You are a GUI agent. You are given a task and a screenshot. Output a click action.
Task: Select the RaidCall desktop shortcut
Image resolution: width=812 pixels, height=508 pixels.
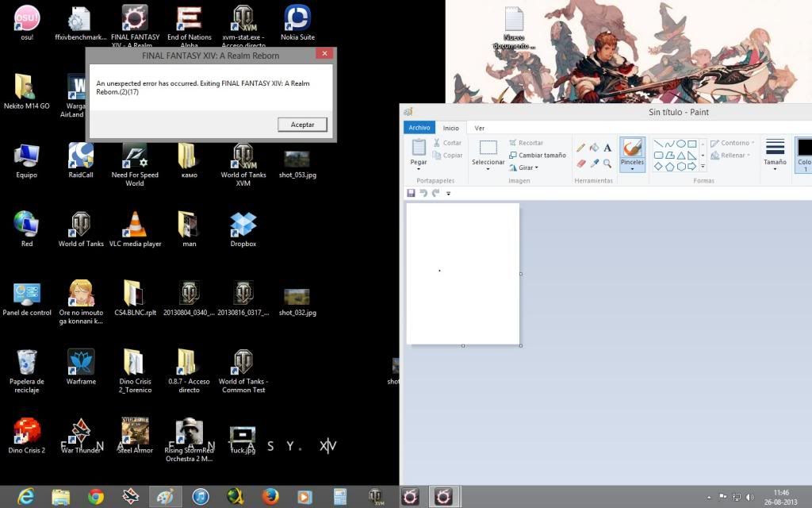click(x=81, y=160)
